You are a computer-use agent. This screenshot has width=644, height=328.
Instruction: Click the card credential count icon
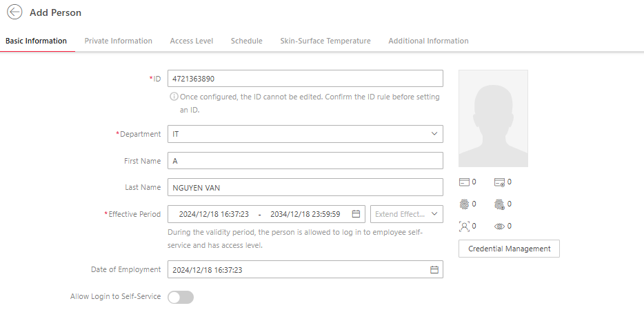point(464,182)
